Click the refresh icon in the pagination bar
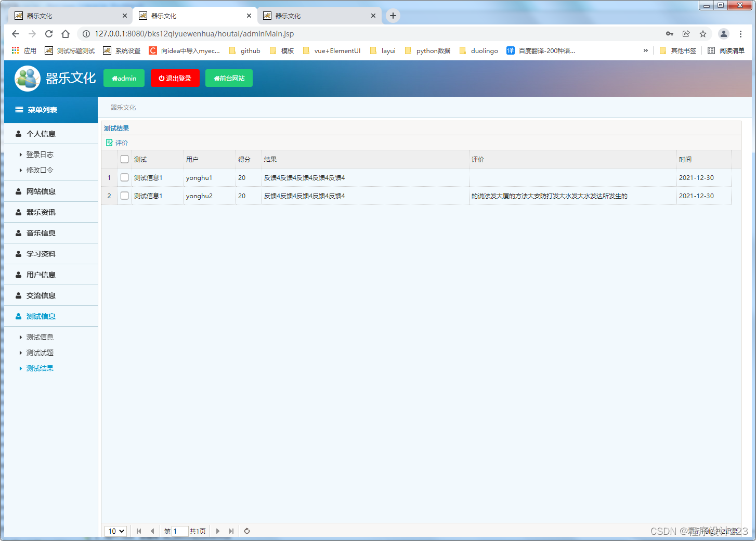This screenshot has width=756, height=541. coord(246,531)
